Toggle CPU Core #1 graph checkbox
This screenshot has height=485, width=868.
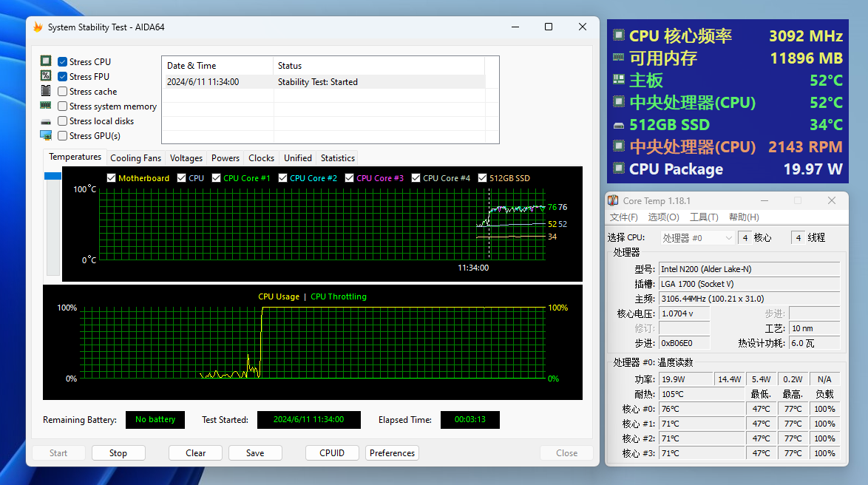(x=217, y=177)
